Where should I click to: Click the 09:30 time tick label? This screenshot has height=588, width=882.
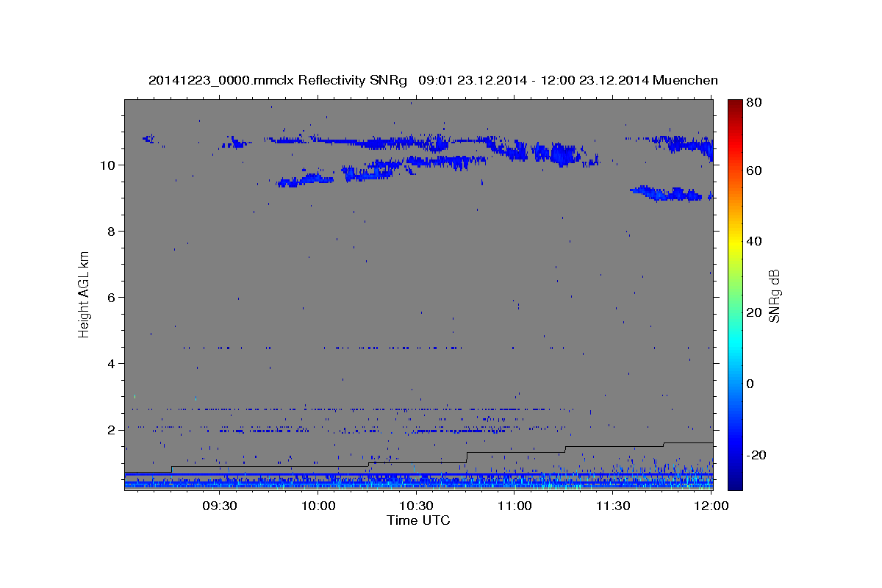coord(220,506)
